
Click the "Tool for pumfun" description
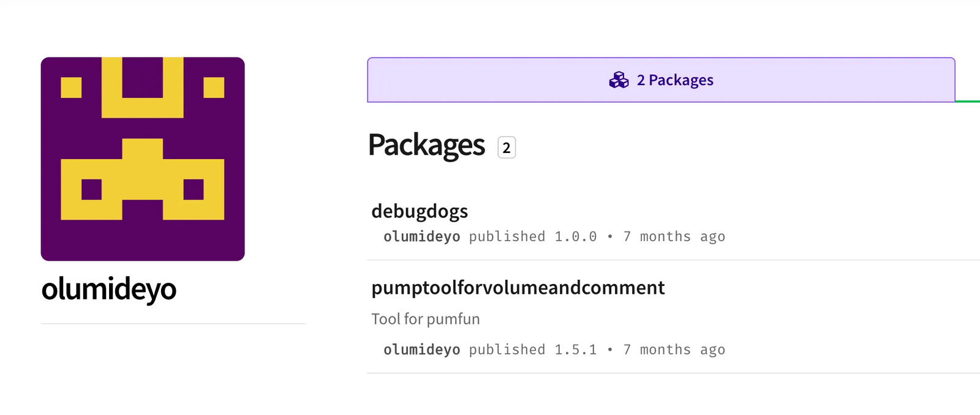(426, 319)
